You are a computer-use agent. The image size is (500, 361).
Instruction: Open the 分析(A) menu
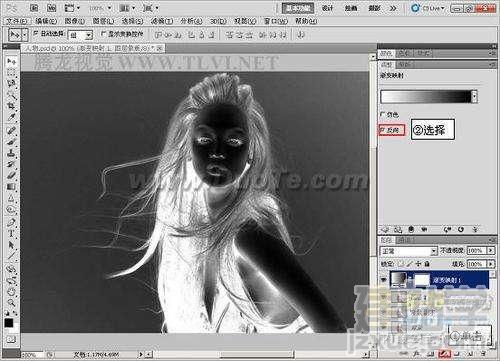coord(191,21)
